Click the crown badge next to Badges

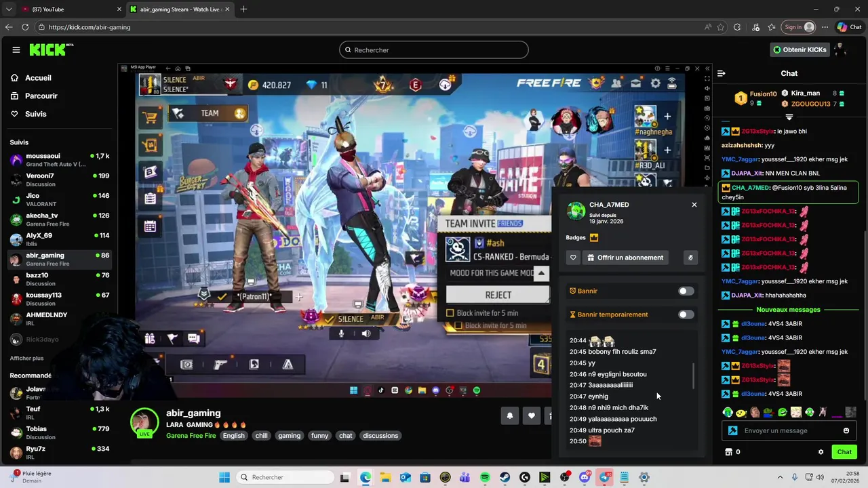coord(594,238)
